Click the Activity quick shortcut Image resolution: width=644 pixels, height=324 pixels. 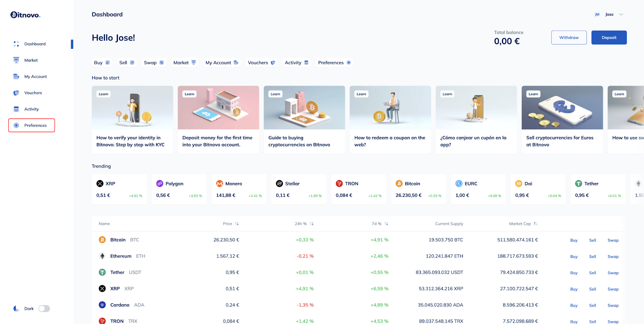click(297, 62)
